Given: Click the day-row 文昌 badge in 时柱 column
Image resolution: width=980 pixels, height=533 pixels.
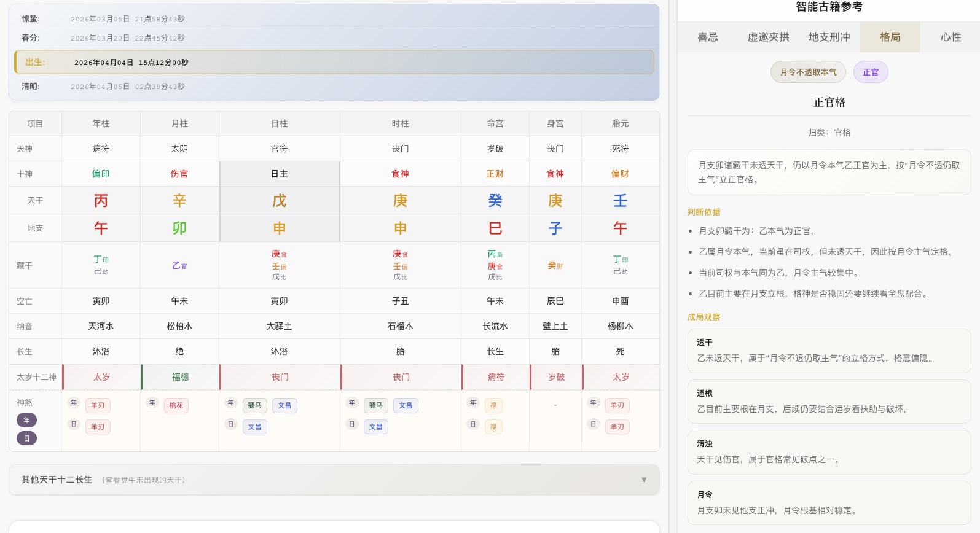Looking at the screenshot, I should pos(375,427).
